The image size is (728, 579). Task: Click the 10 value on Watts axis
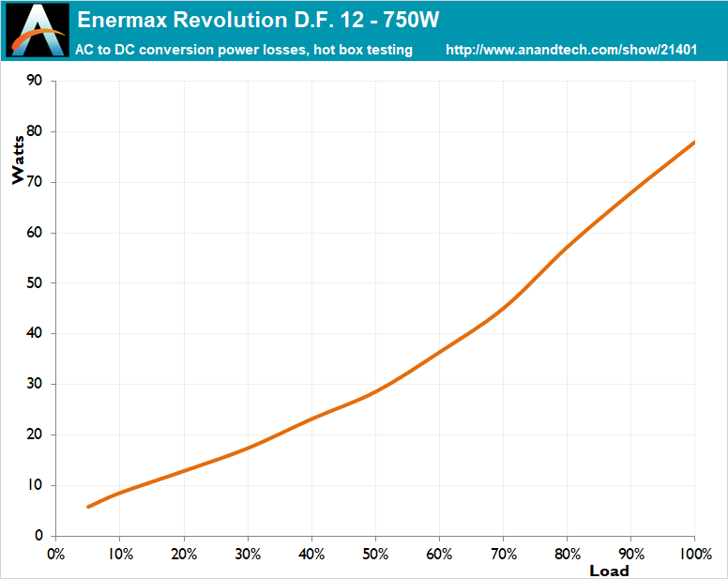35,485
